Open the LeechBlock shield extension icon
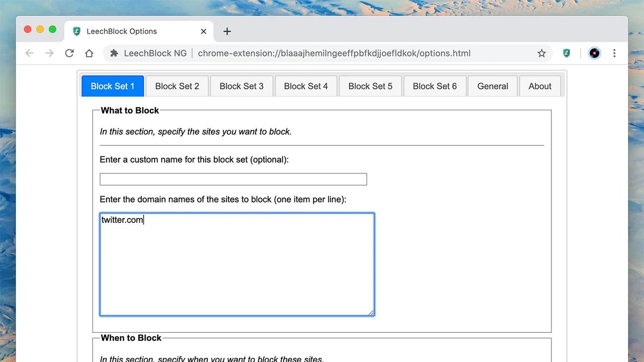 [567, 53]
